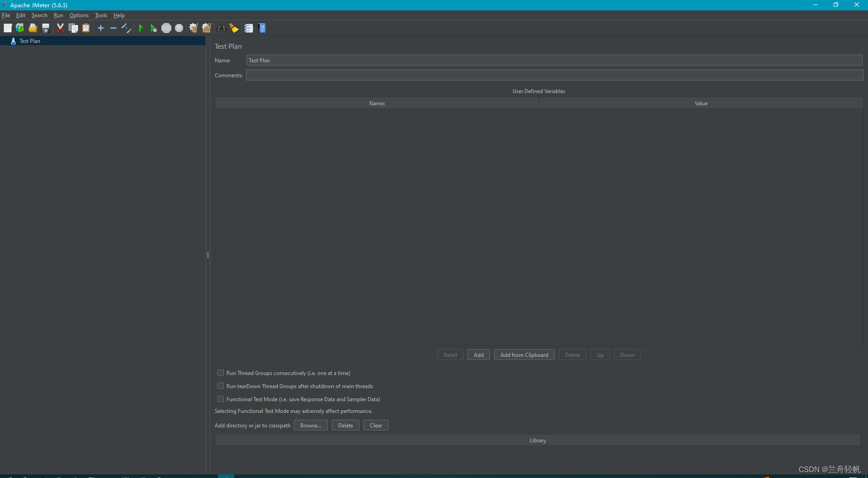Start test without pauses icon
This screenshot has height=478, width=868.
(x=153, y=28)
